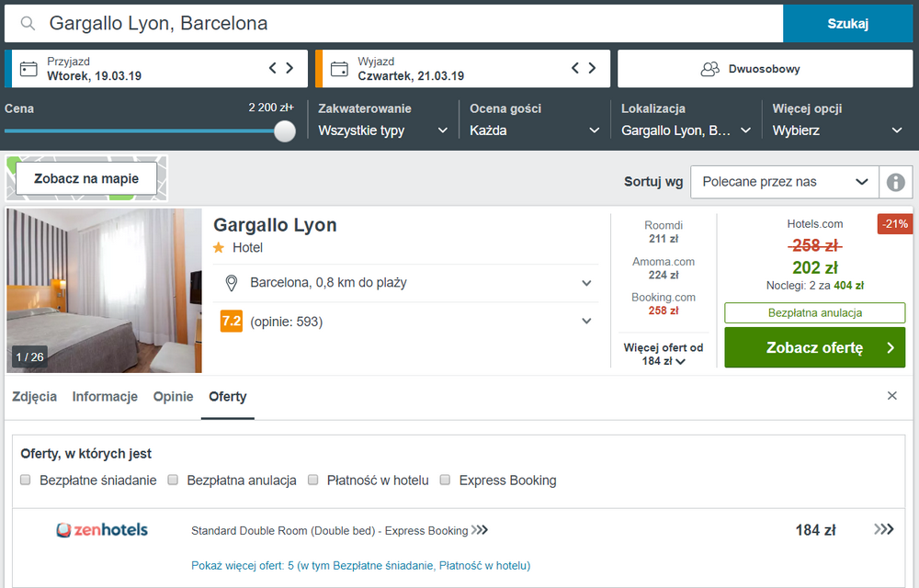Screen dimensions: 919x588
Task: Switch to the Zdjęcia tab
Action: (35, 397)
